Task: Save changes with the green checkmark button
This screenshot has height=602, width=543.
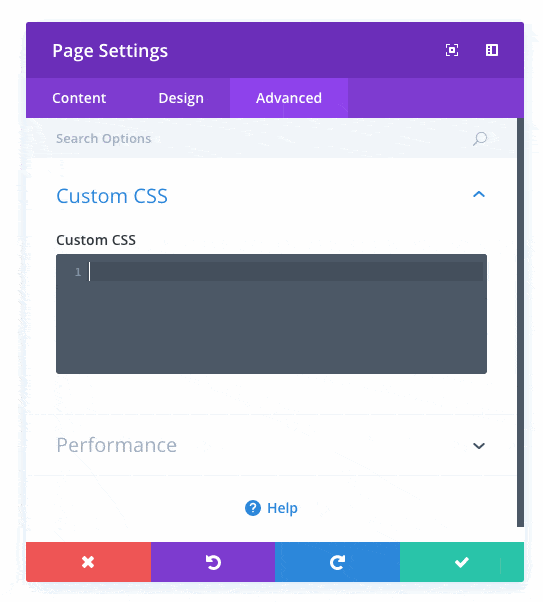Action: pyautogui.click(x=462, y=562)
